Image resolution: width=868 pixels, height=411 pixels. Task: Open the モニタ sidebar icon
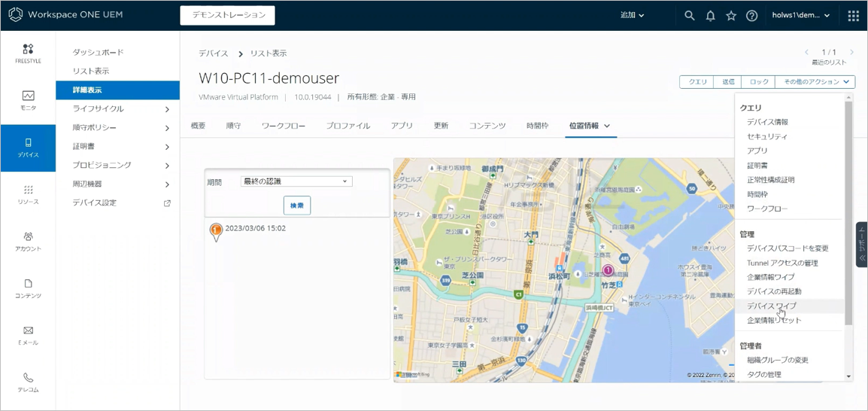(x=29, y=96)
